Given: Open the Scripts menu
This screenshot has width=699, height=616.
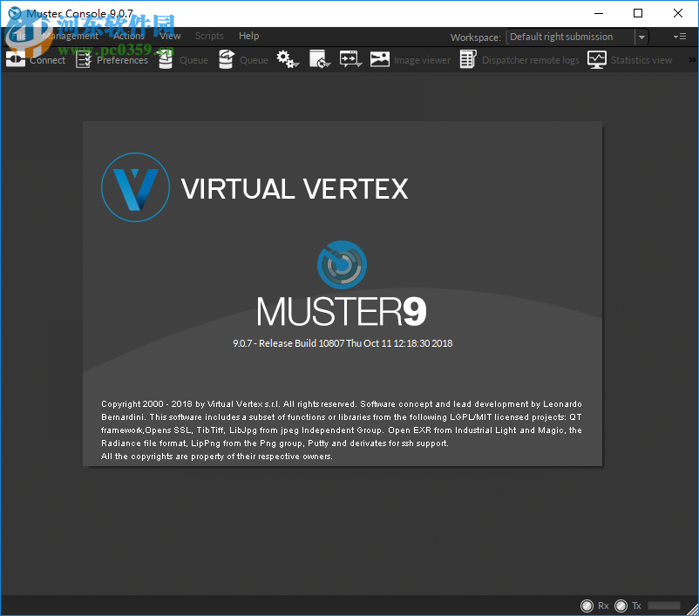Looking at the screenshot, I should point(209,36).
